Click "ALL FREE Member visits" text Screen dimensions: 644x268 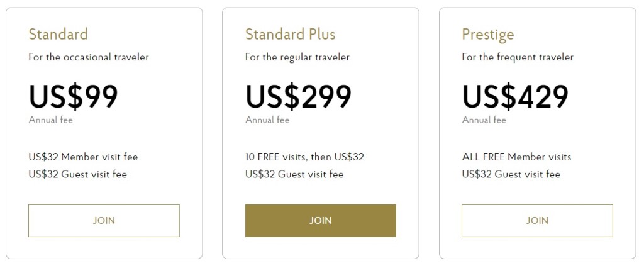click(516, 157)
